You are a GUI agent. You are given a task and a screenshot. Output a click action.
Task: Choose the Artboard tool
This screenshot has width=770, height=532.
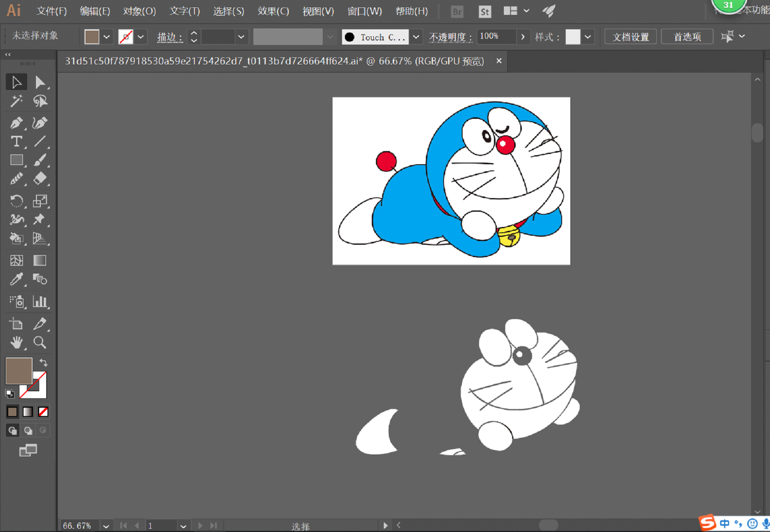pos(17,324)
